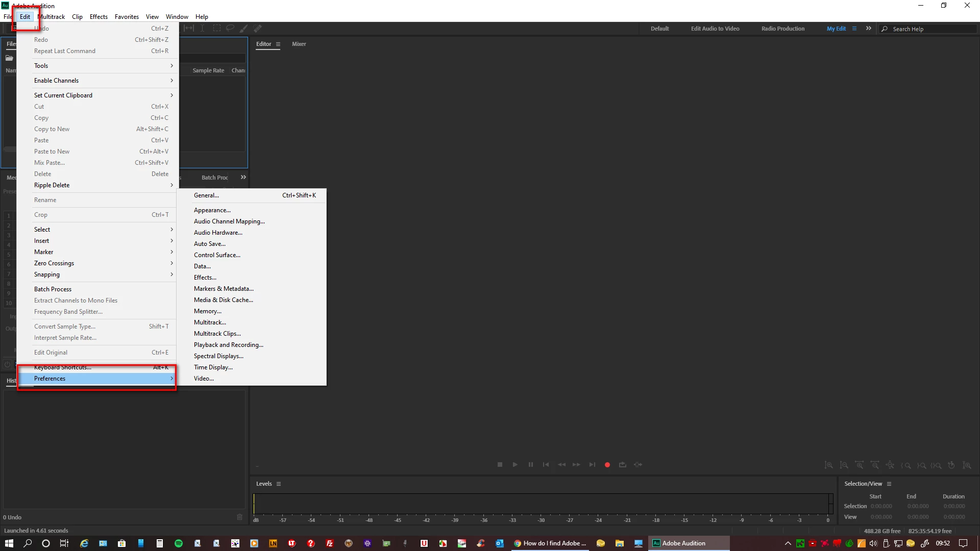
Task: Click the Fast Forward transport button
Action: tap(576, 465)
